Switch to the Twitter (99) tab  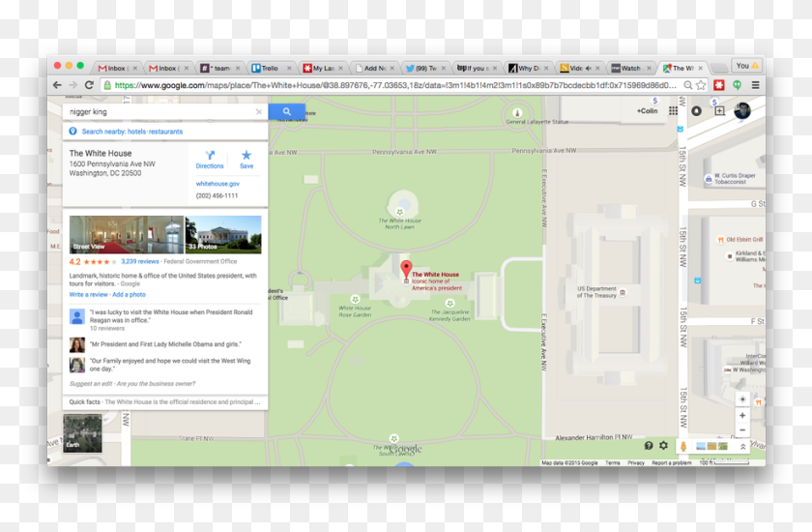pyautogui.click(x=423, y=68)
